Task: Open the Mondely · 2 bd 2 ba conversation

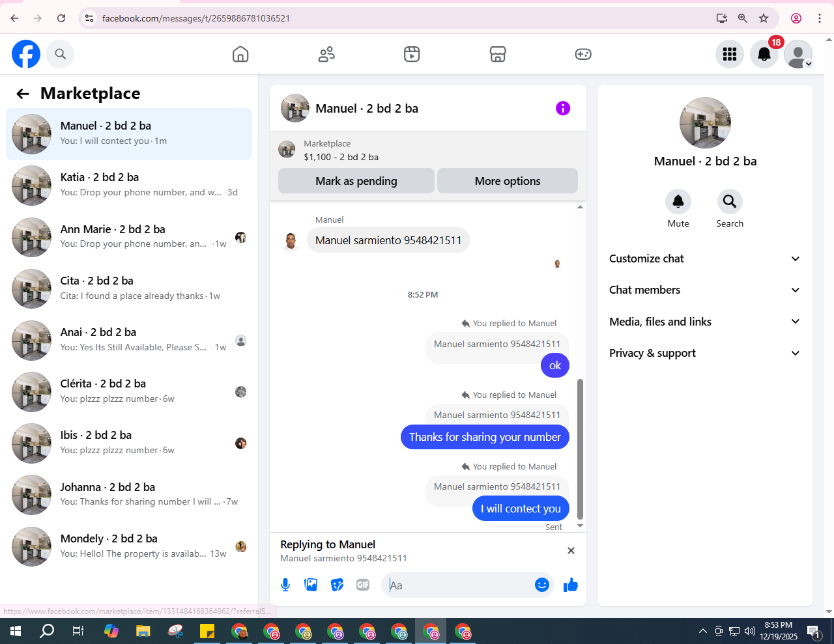Action: (129, 546)
